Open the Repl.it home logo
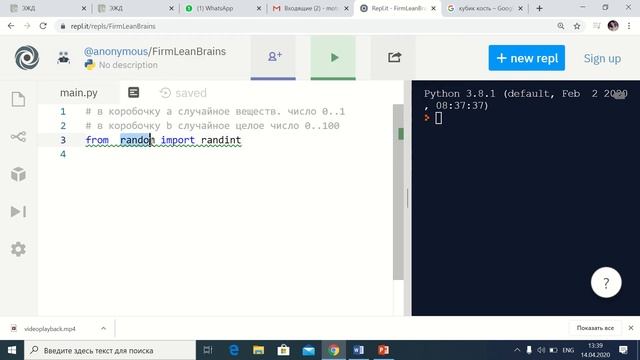Screen dimensions: 640x360 coord(27,58)
